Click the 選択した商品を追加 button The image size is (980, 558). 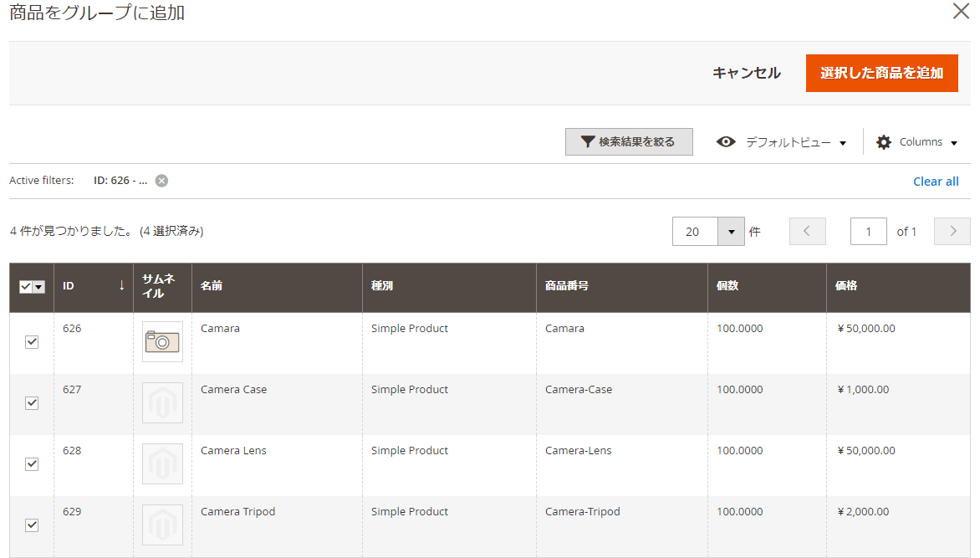coord(881,73)
